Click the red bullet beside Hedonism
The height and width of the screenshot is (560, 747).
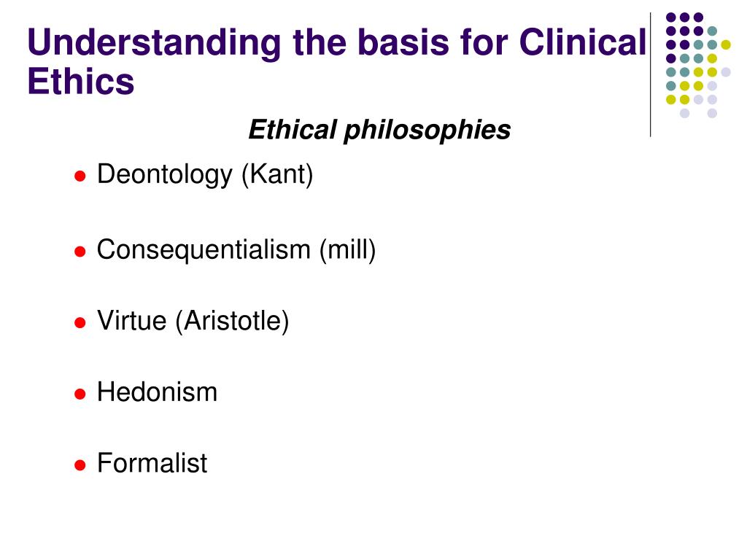80,394
